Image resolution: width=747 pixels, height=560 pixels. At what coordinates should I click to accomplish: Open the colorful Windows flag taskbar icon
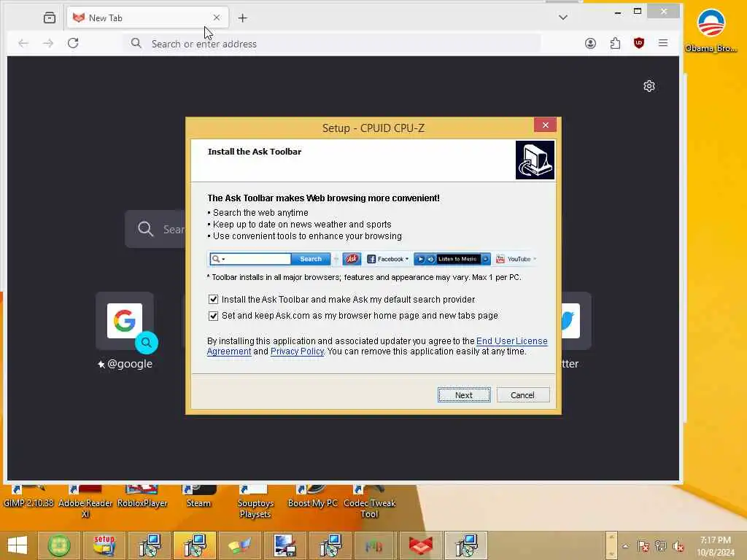pos(239,545)
